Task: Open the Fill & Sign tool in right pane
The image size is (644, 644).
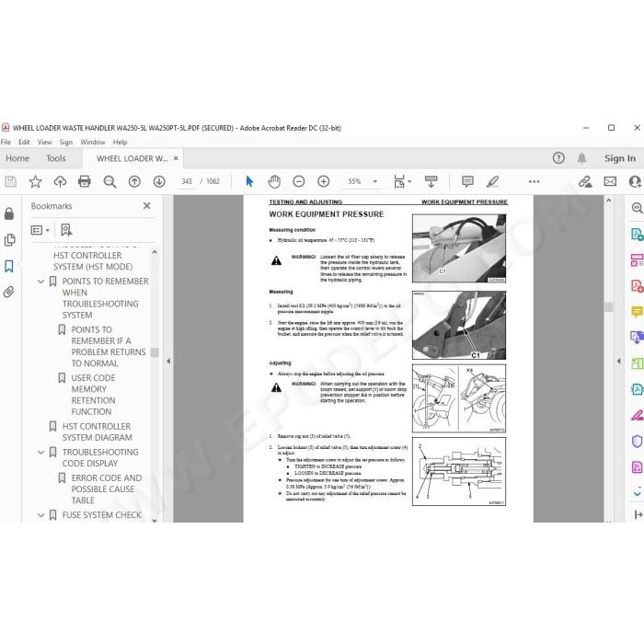Action: pos(637,416)
